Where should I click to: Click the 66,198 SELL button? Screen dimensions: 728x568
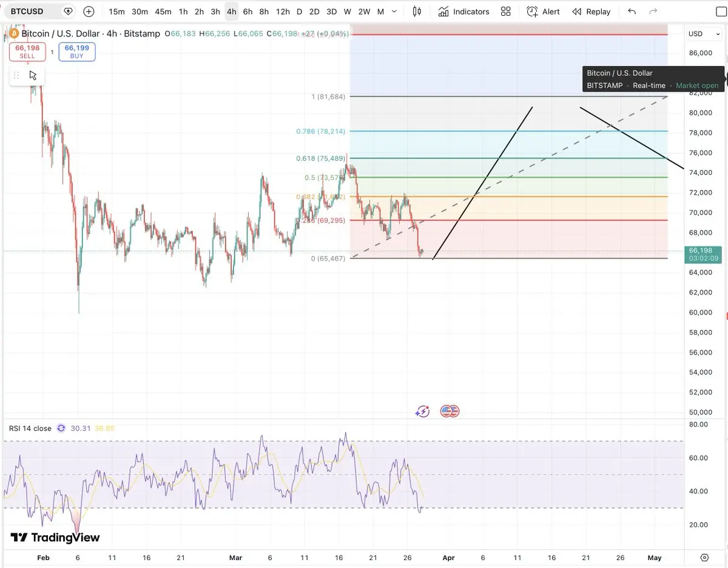[27, 52]
